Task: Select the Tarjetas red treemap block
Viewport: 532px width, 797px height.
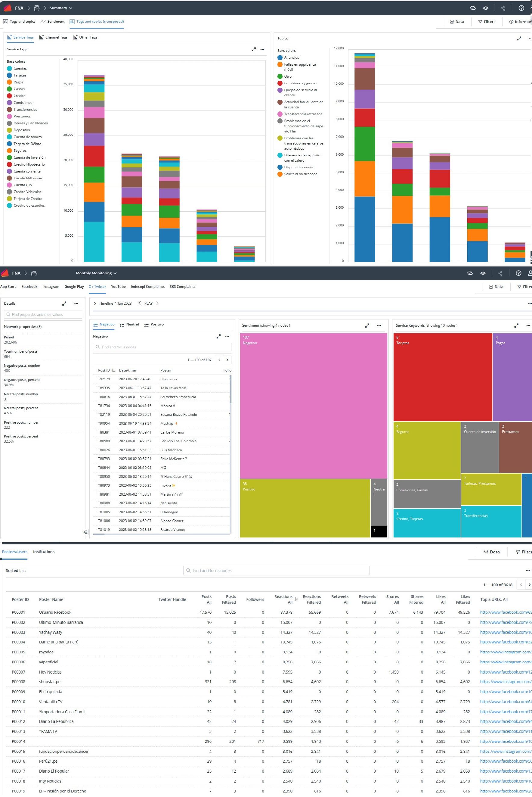Action: [443, 377]
